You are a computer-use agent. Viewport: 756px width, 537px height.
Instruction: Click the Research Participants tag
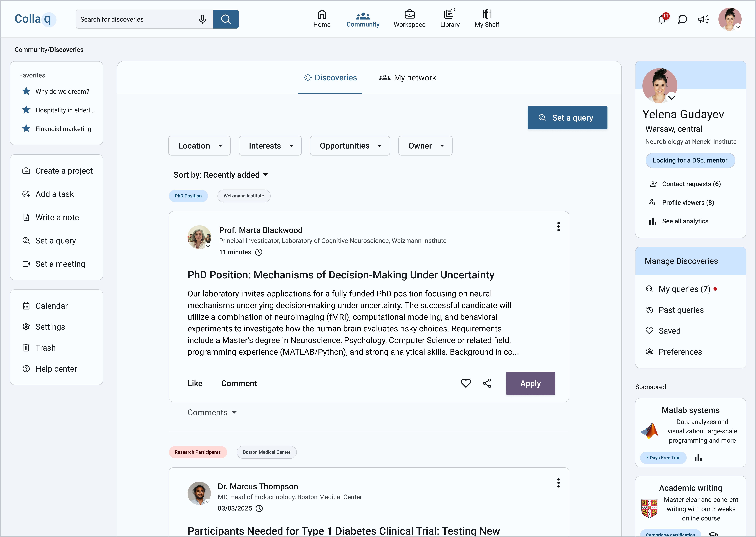click(x=198, y=452)
